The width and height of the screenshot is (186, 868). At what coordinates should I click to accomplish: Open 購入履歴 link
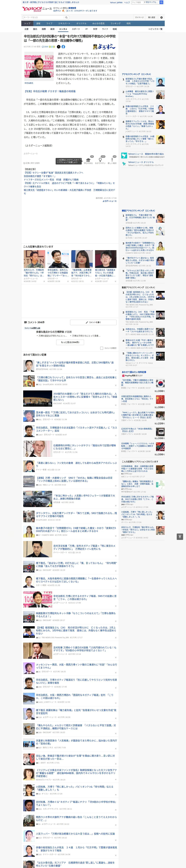coord(152,17)
